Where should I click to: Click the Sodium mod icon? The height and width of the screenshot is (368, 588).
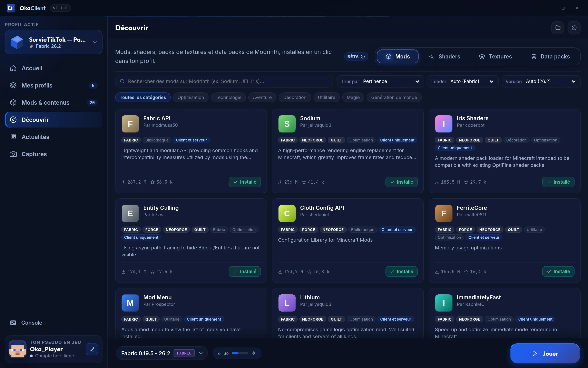pos(287,124)
